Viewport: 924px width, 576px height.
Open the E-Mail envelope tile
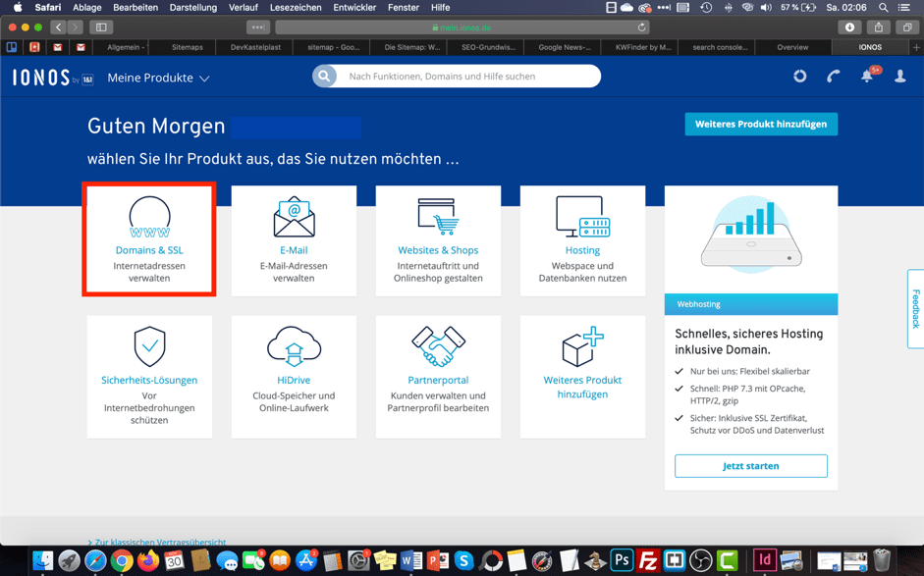pos(294,219)
